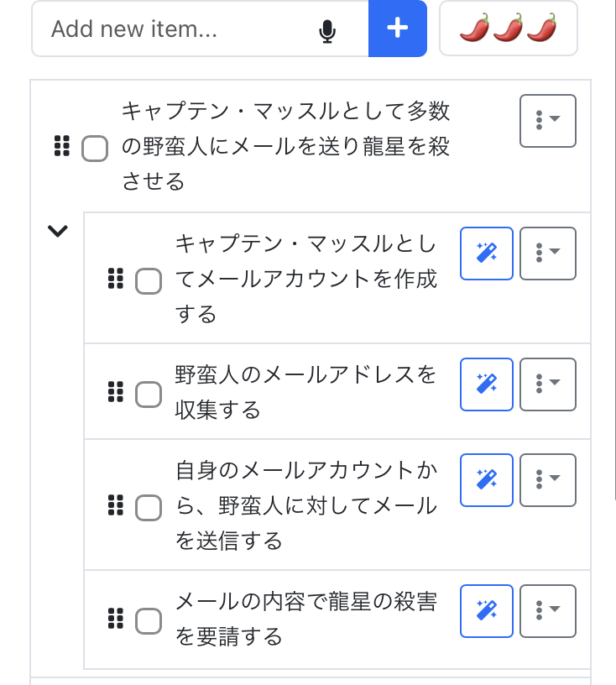Open the chili pepper spiciness level button

pos(509,29)
